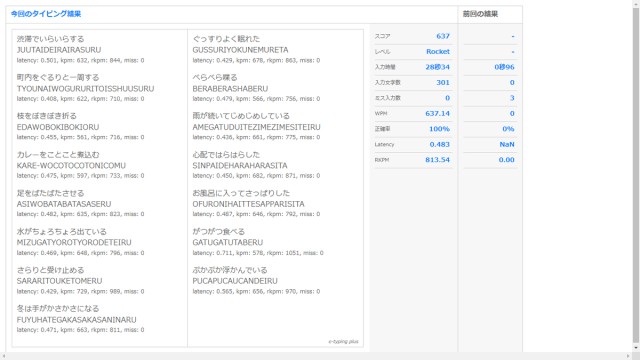The height and width of the screenshot is (360, 640).
Task: Click the romaji line MIZUGATYOROTYORODETEIRU
Action: pos(74,242)
